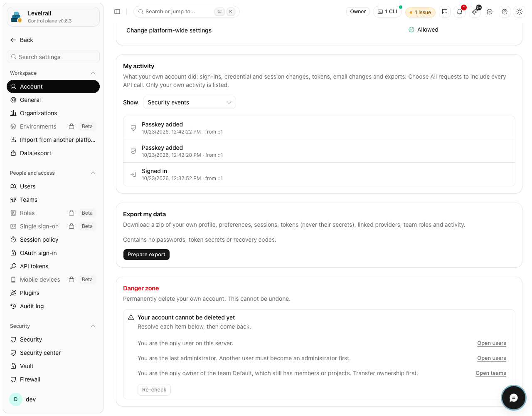Click Prepare export button
Image resolution: width=532 pixels, height=416 pixels.
[146, 255]
